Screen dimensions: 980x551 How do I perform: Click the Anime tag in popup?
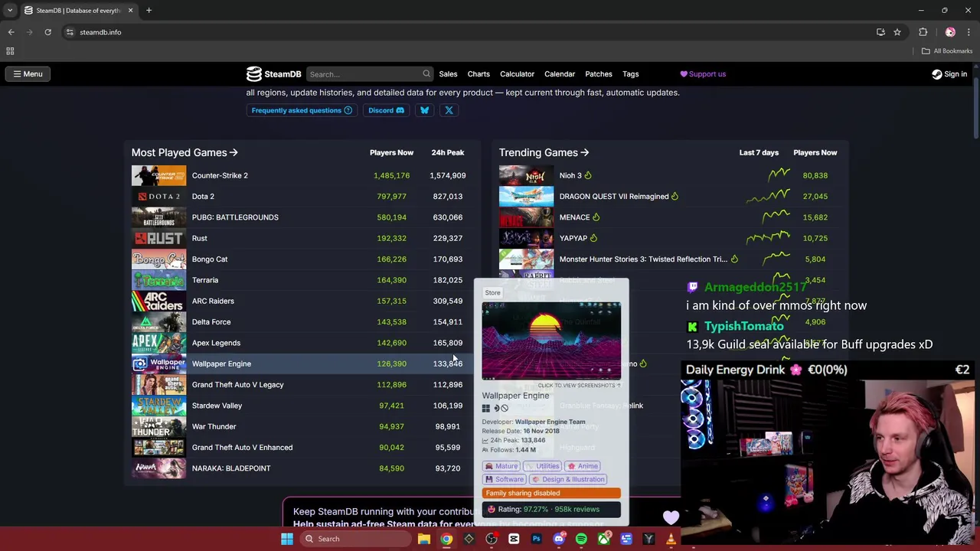tap(583, 466)
